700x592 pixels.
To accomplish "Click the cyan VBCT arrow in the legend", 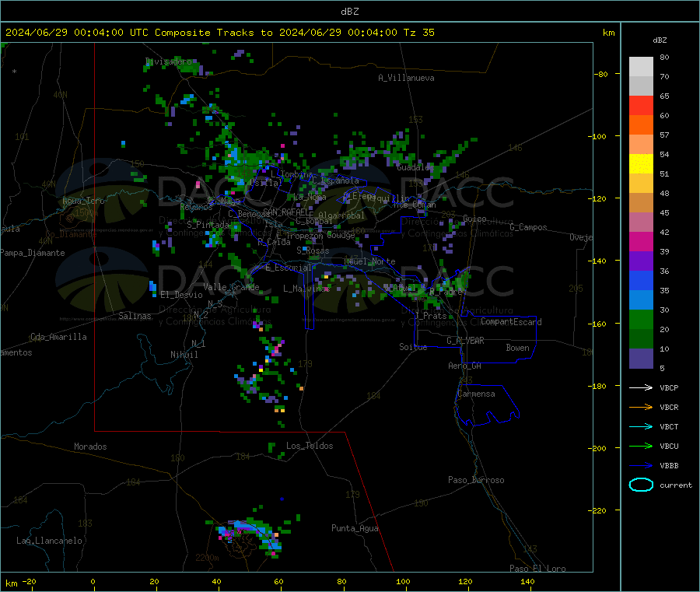I will pos(641,426).
